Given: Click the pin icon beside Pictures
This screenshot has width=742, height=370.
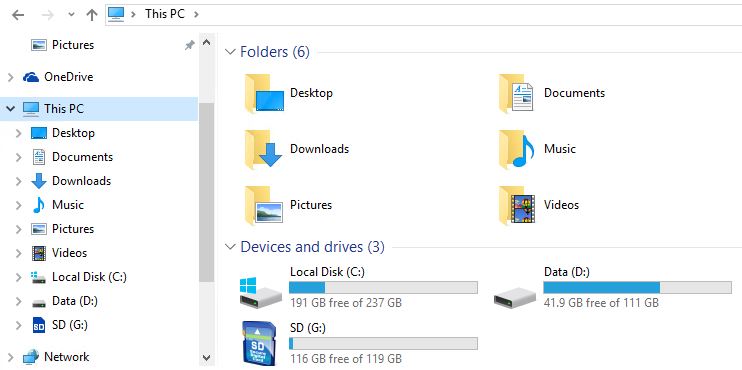Looking at the screenshot, I should pyautogui.click(x=189, y=45).
